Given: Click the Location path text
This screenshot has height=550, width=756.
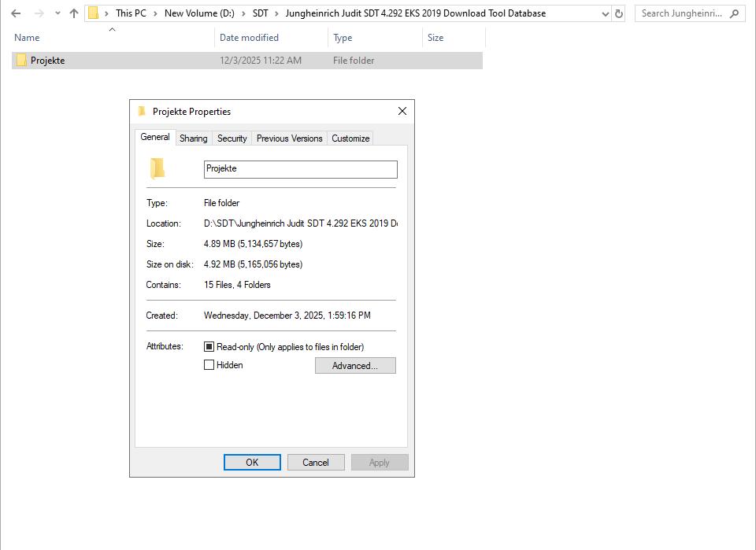Looking at the screenshot, I should click(301, 223).
